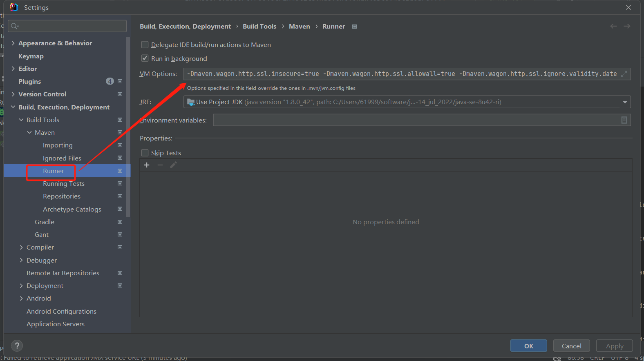Click the plugins update count badge
The image size is (644, 361).
pyautogui.click(x=110, y=81)
